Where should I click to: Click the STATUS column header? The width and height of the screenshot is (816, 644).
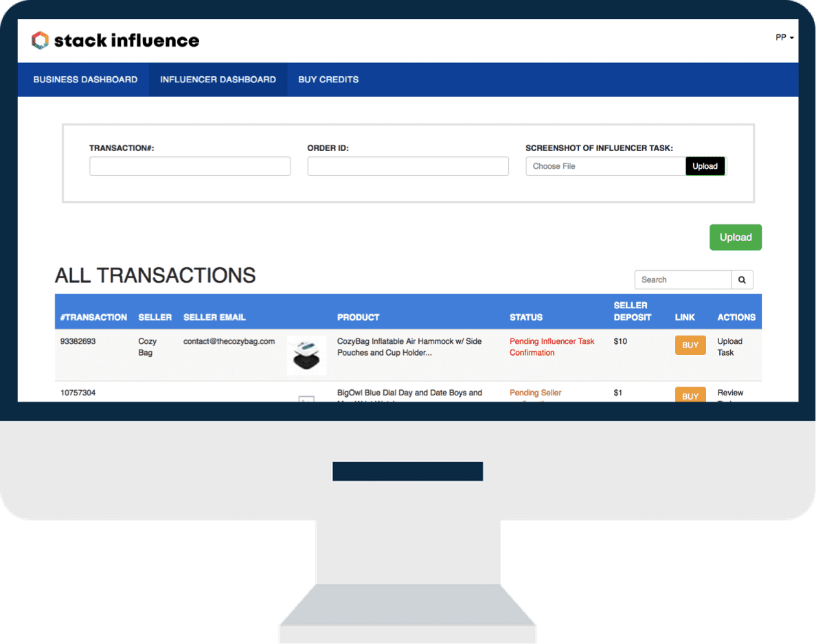[x=525, y=317]
